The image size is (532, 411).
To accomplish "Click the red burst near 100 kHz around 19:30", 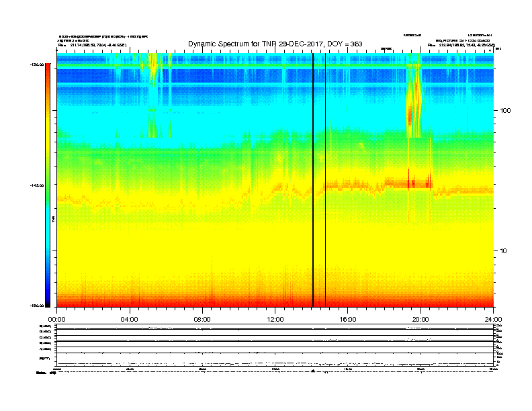I will [410, 116].
